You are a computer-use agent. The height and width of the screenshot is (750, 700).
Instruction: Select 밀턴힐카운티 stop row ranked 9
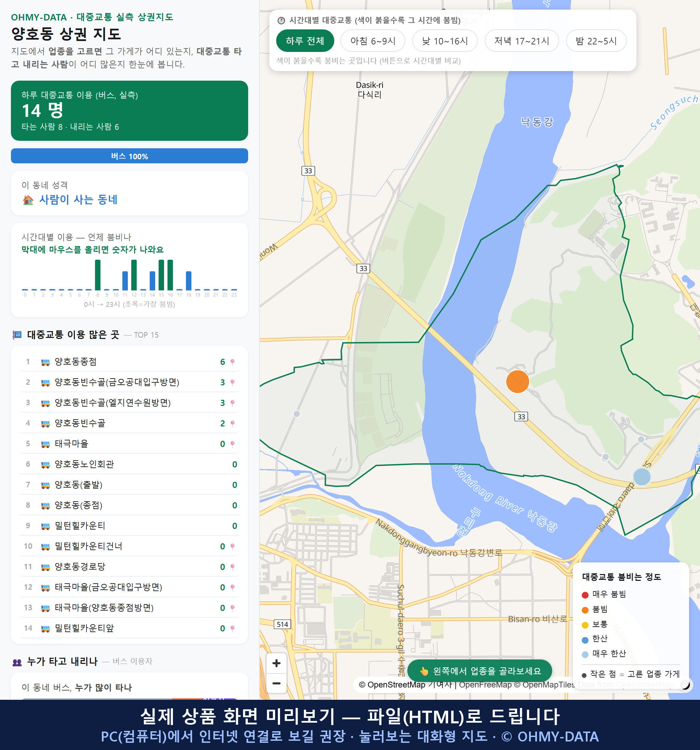point(130,526)
